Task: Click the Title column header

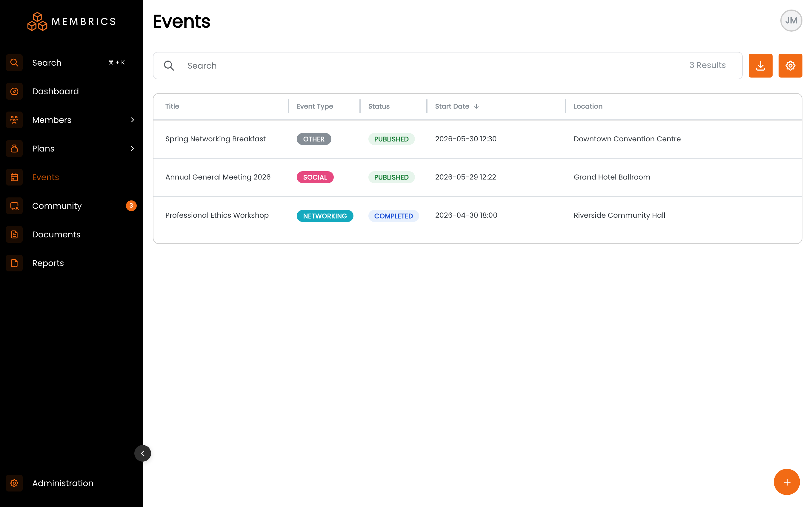Action: [x=172, y=106]
